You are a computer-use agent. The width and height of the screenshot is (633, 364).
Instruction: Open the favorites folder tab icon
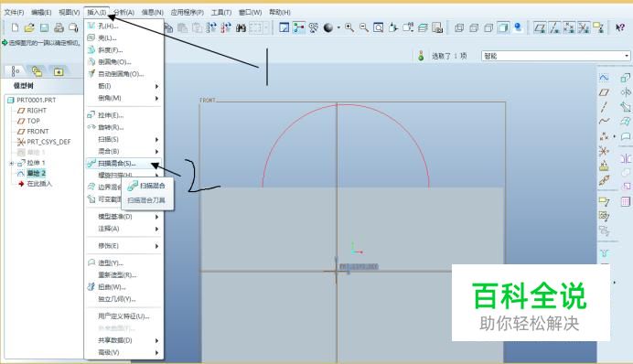coord(59,72)
